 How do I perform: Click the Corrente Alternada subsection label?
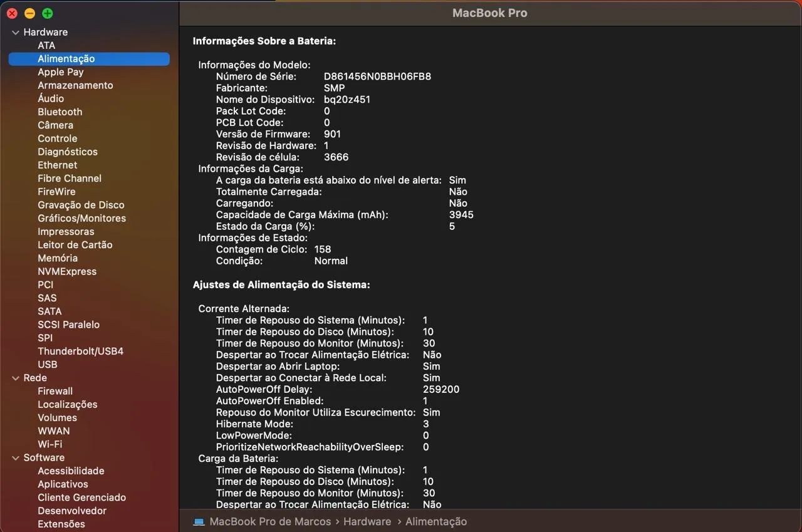pos(244,308)
